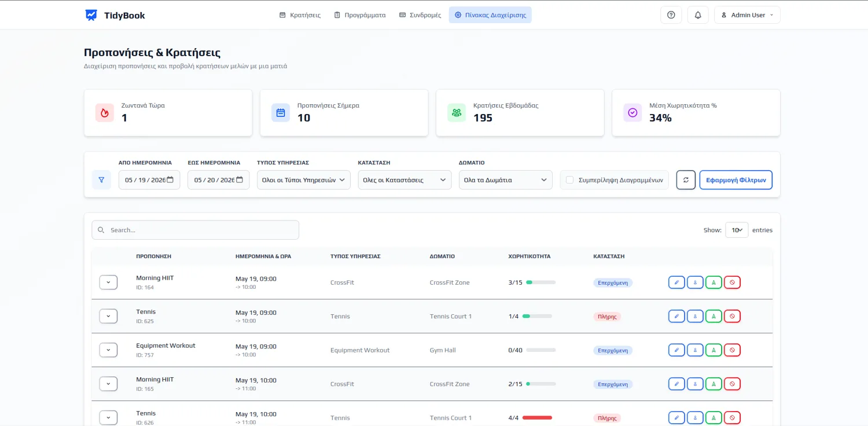Click blue person icon for Morning HIIT ID 164
This screenshot has height=426, width=868.
click(x=695, y=282)
